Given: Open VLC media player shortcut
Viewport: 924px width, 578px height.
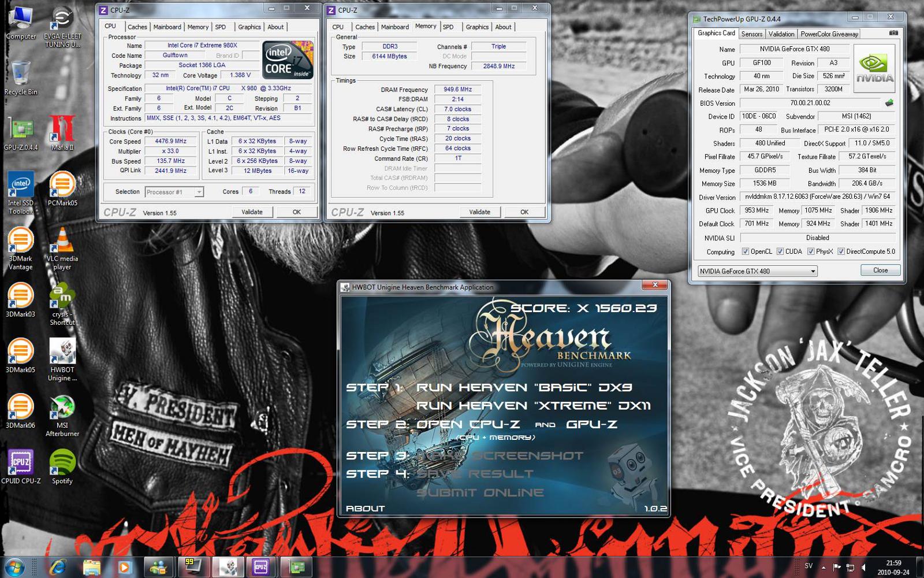Looking at the screenshot, I should tap(62, 249).
